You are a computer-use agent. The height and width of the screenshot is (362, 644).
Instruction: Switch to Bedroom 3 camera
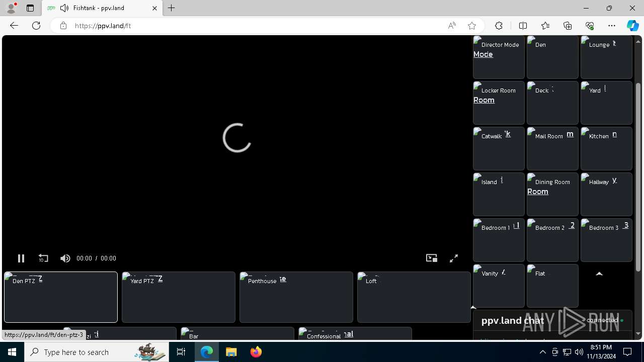click(606, 240)
